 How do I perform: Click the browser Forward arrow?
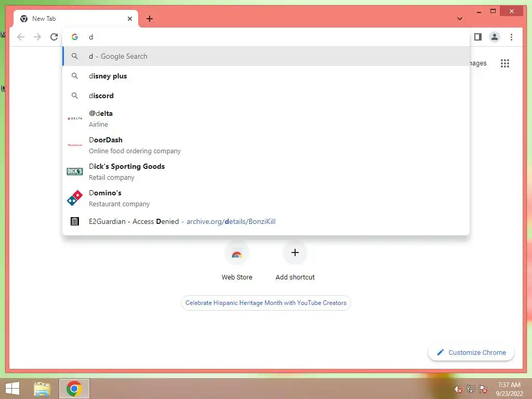coord(37,37)
